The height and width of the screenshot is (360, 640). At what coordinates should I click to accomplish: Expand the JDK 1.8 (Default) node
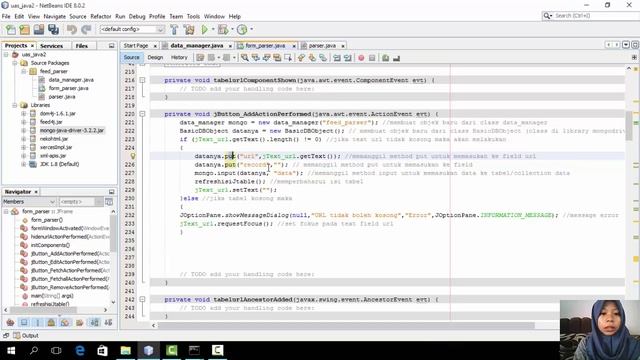coord(24,164)
